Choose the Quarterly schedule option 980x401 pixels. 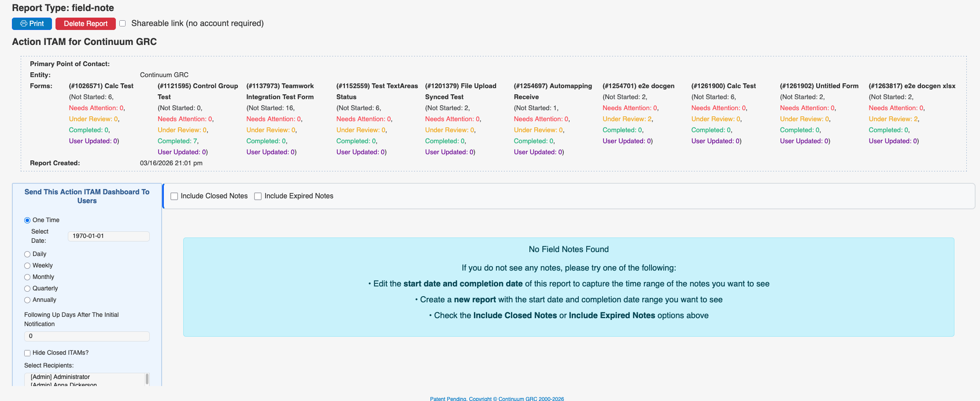coord(27,289)
